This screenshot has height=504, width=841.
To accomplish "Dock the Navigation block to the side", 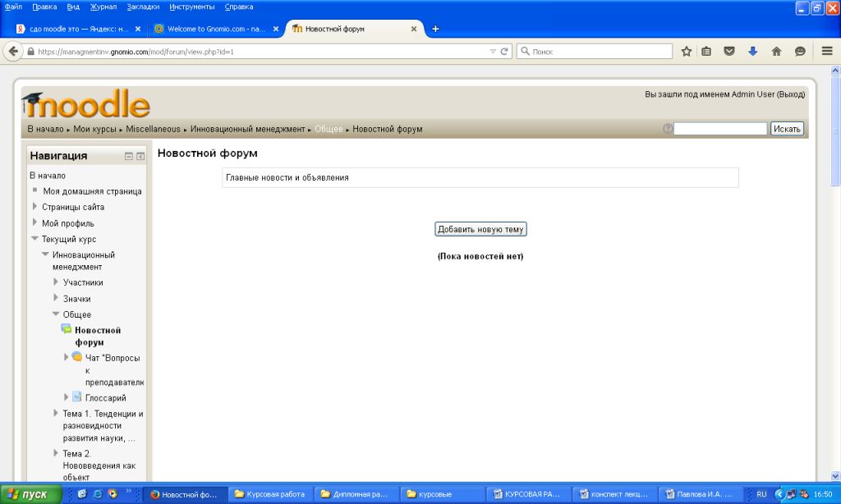I will 140,156.
